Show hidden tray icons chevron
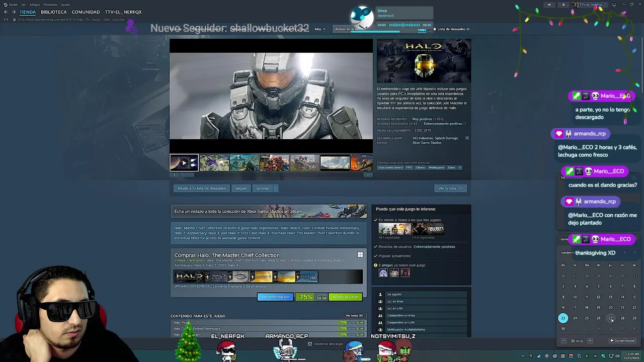 coord(522,356)
